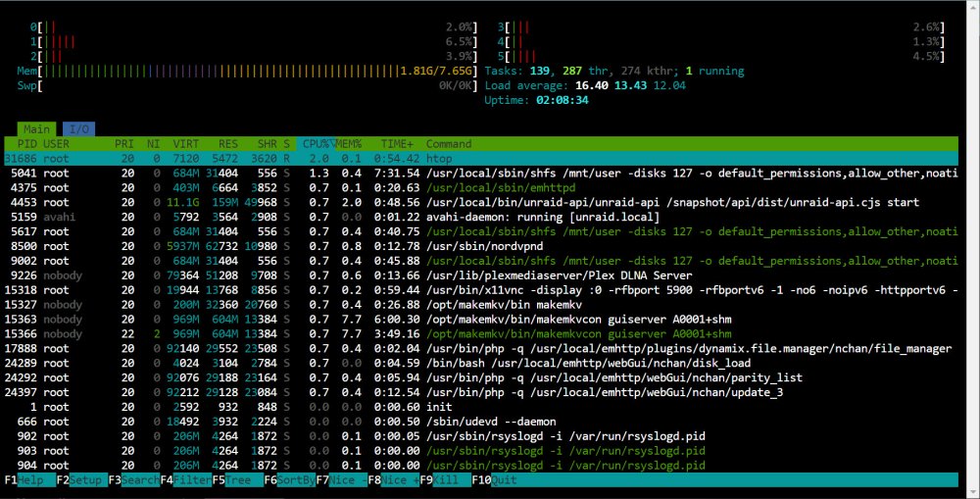Click F8 Nice + to raise niceness
Viewport: 980px width, 499px height.
(393, 480)
